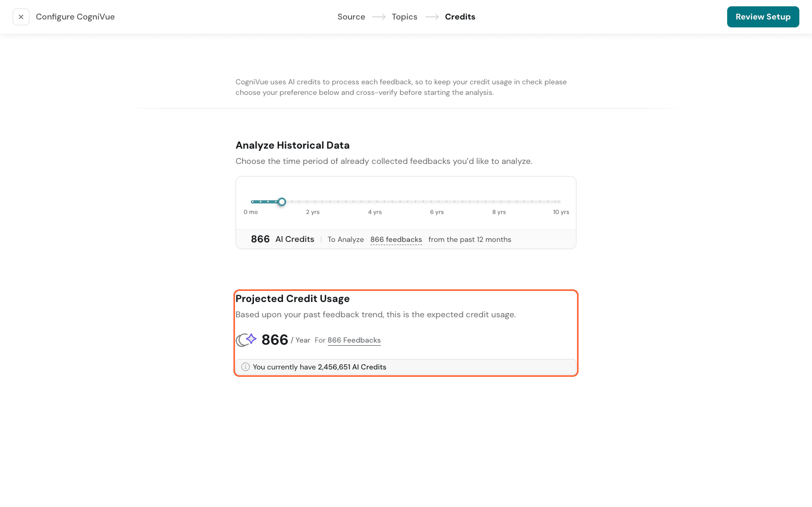
Task: Click the AI credits moon sparkle icon
Action: coord(246,340)
